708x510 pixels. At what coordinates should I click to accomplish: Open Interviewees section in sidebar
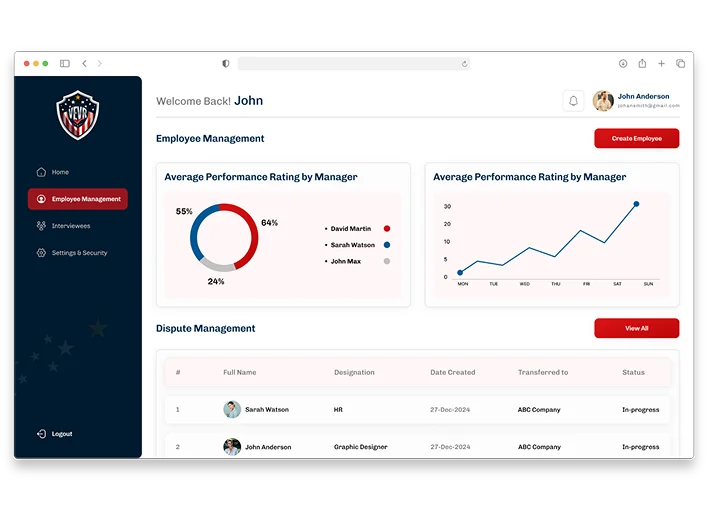click(x=70, y=226)
